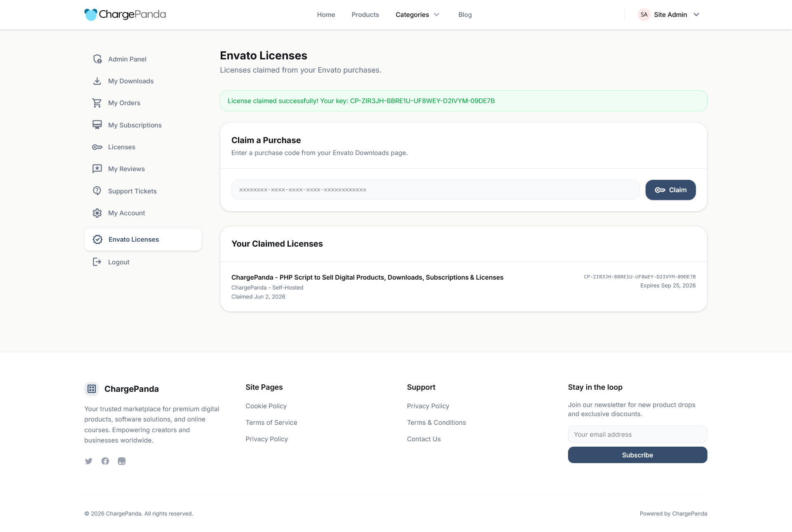
Task: Open Privacy Policy under Support
Action: tap(428, 406)
